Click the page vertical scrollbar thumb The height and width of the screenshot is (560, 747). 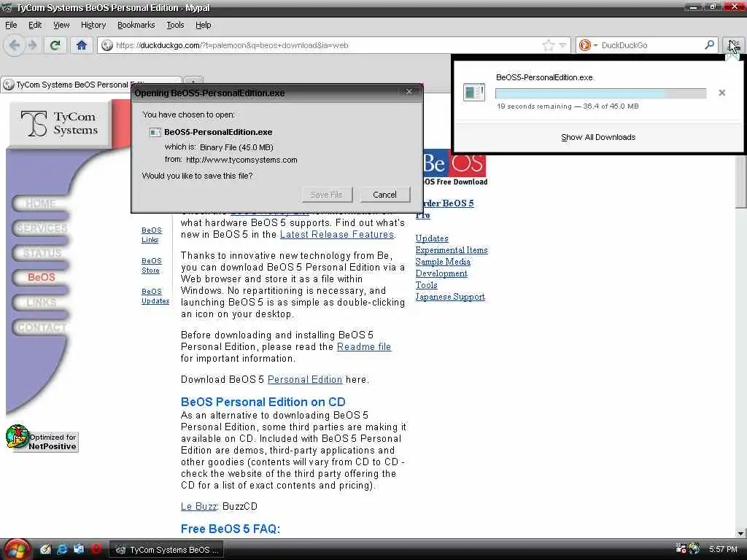[x=741, y=182]
